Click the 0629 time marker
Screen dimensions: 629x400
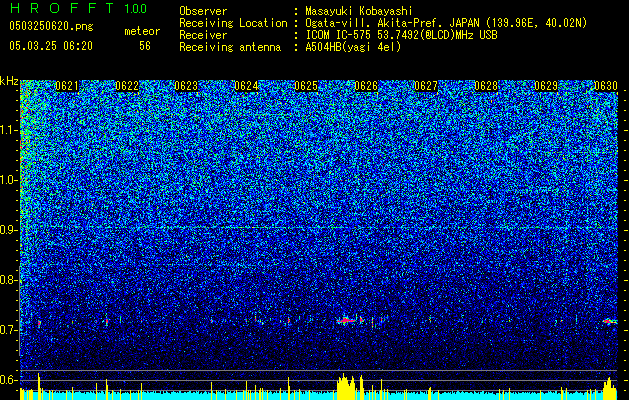coord(546,86)
